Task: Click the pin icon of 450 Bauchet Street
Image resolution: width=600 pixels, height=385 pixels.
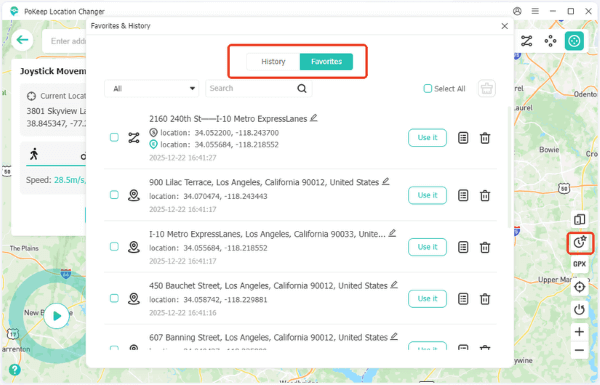Action: [x=134, y=299]
